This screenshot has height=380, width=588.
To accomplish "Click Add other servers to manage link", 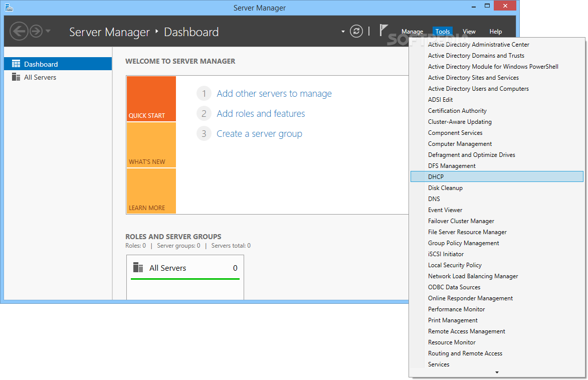I will (274, 93).
